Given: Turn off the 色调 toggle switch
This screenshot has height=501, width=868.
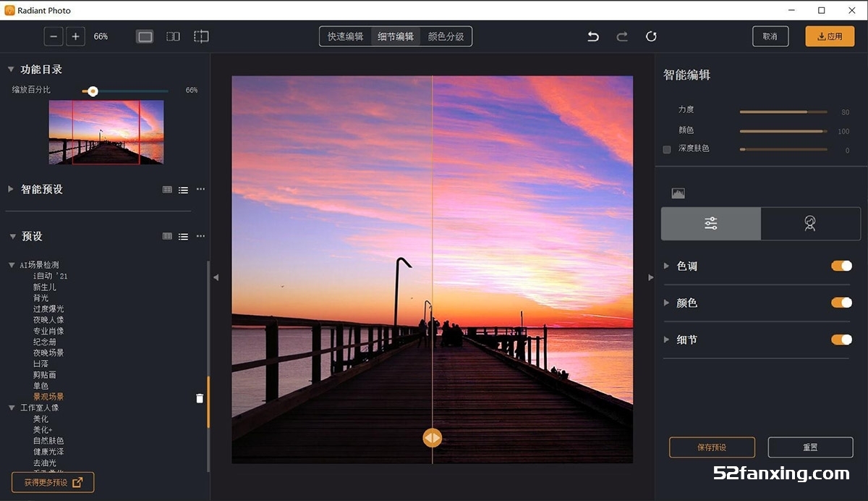Looking at the screenshot, I should (841, 266).
